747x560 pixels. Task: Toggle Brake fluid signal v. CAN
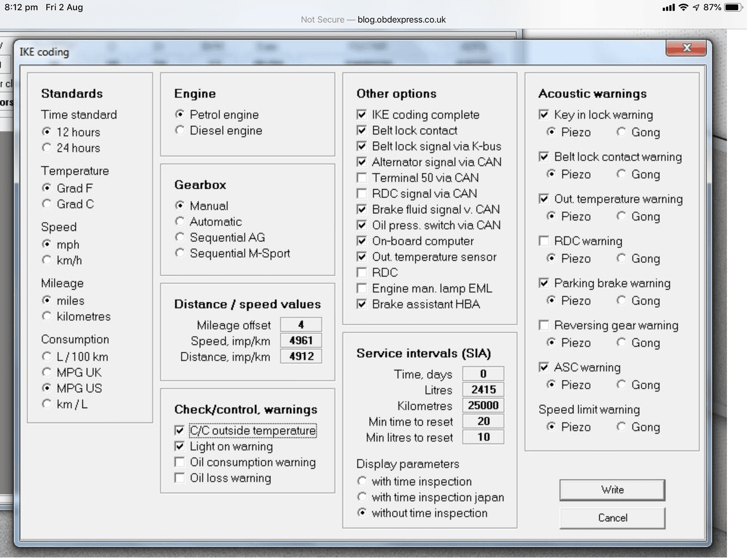pyautogui.click(x=361, y=209)
